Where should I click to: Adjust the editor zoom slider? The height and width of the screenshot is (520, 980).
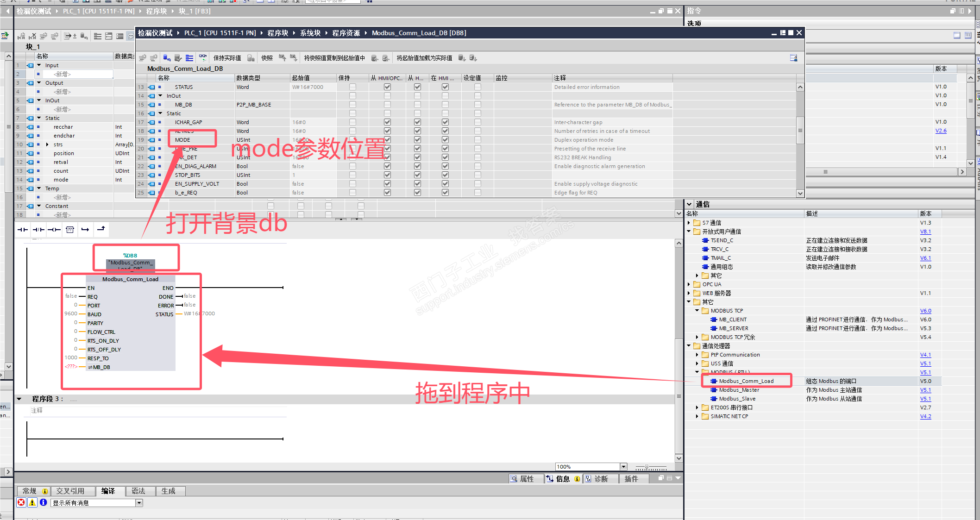(x=647, y=467)
